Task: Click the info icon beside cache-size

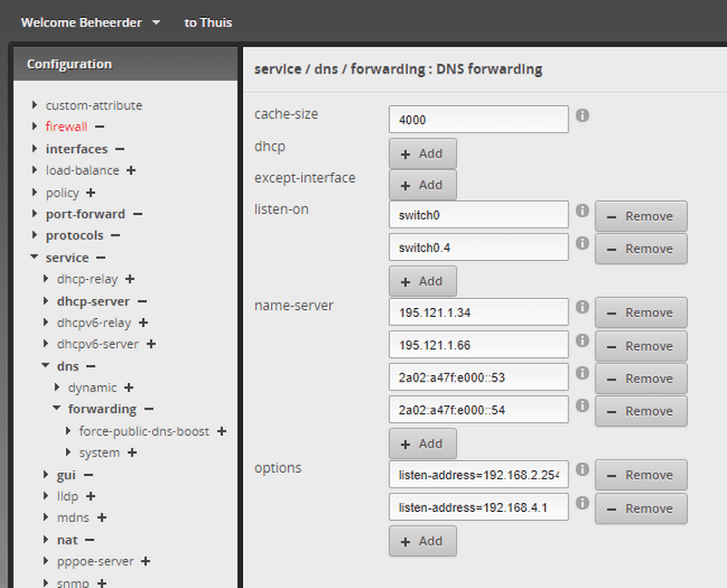Action: pos(583,116)
